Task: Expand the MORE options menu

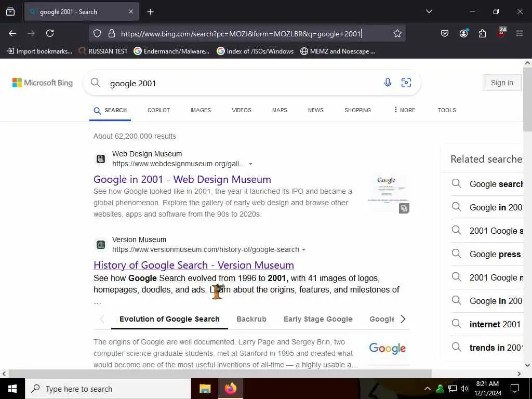Action: coord(404,110)
